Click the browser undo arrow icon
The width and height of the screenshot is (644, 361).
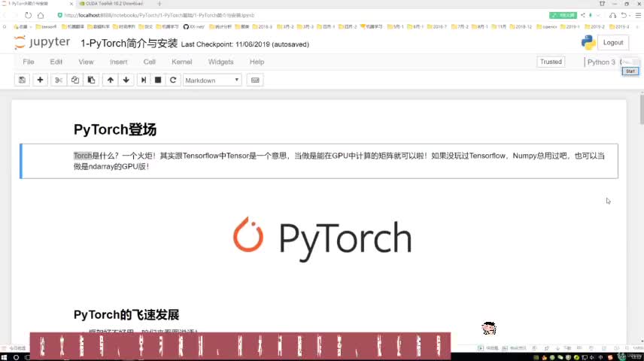tap(624, 15)
